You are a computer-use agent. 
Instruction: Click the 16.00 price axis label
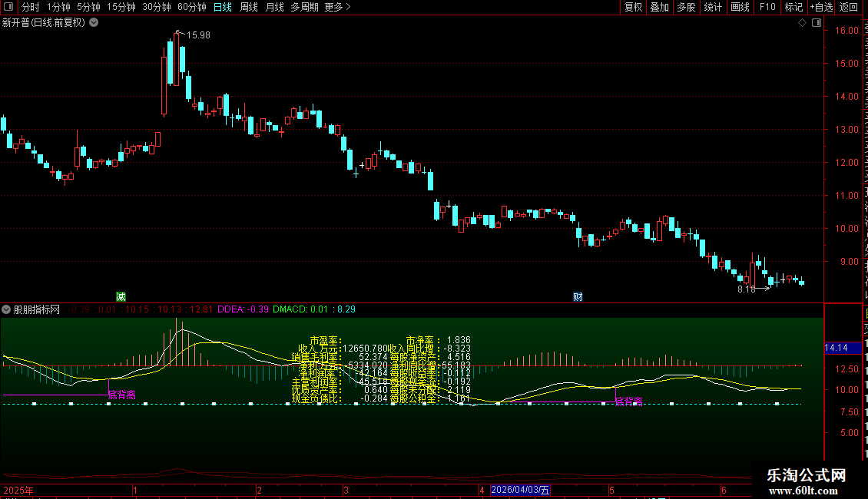click(x=847, y=31)
